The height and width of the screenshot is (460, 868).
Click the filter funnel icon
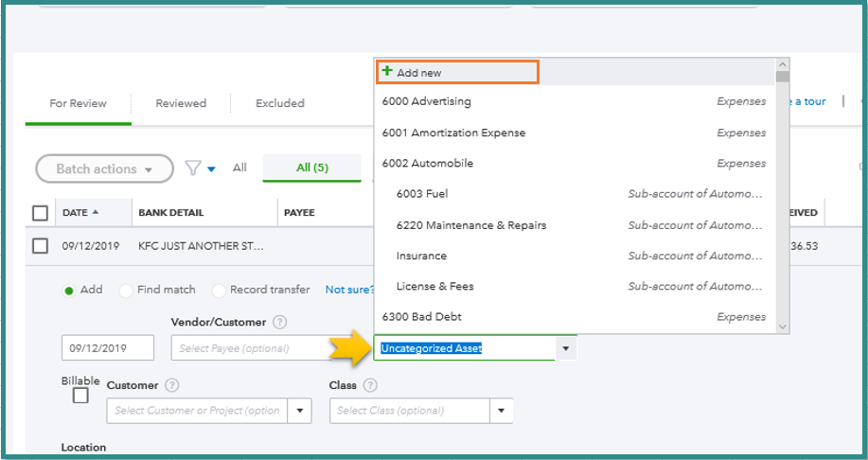click(193, 168)
